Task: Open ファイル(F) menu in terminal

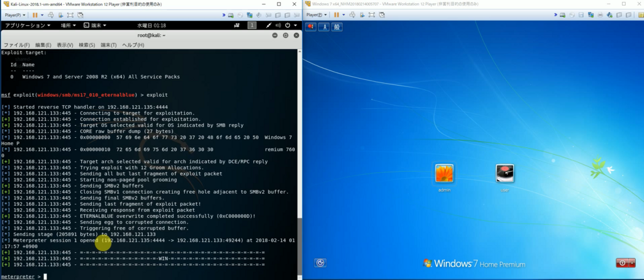Action: (x=17, y=45)
